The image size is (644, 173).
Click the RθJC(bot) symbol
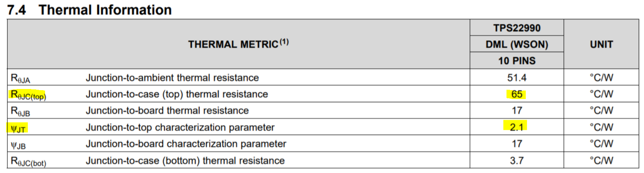[x=29, y=161]
